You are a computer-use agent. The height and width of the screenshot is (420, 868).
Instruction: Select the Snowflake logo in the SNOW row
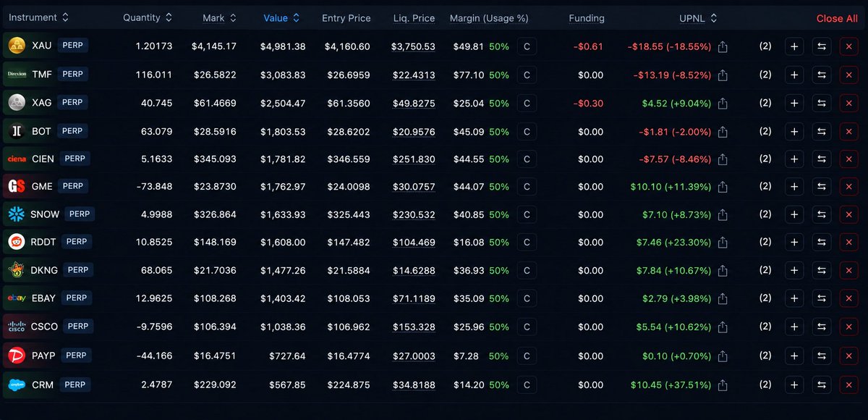17,214
